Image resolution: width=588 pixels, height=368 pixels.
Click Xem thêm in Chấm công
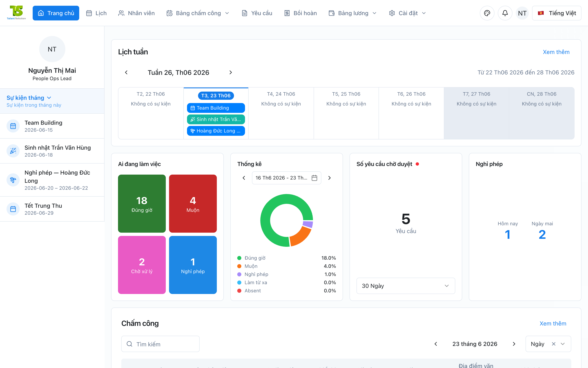(x=553, y=323)
